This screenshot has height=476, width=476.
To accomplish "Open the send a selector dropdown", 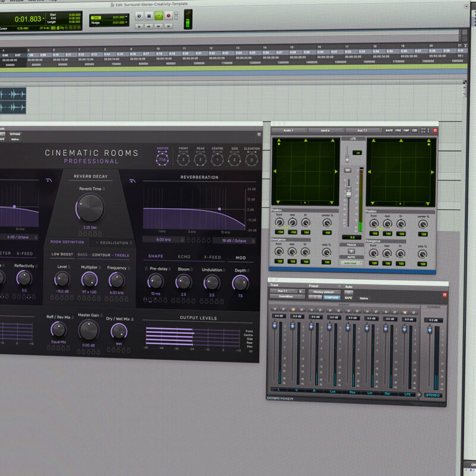I will pos(326,130).
